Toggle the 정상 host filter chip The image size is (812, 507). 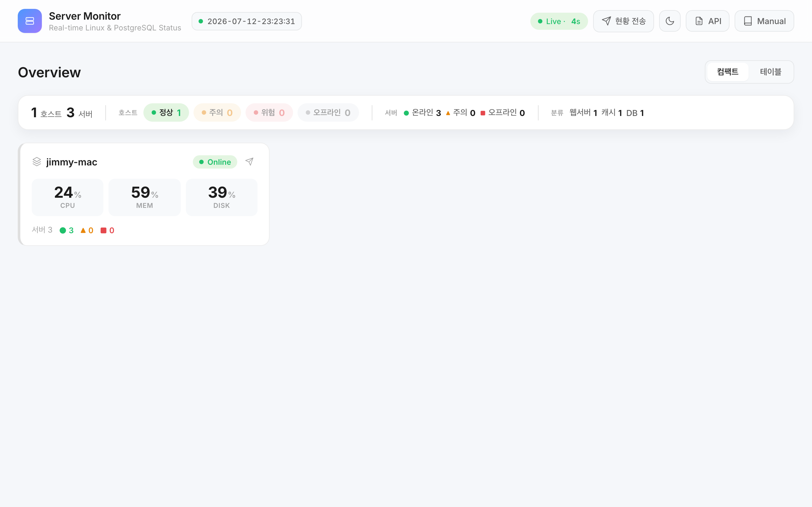166,113
